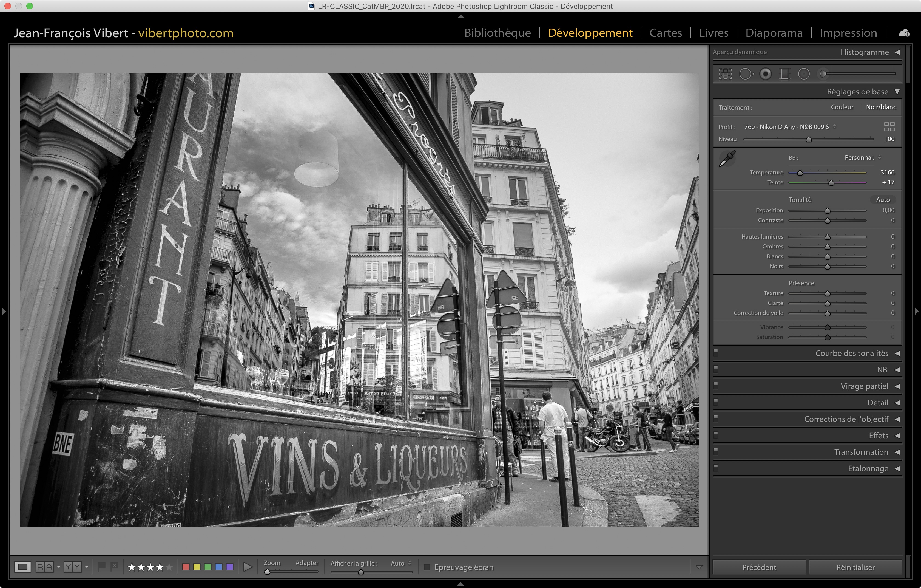921x588 pixels.
Task: Select the Crop overlay tool
Action: [x=725, y=74]
